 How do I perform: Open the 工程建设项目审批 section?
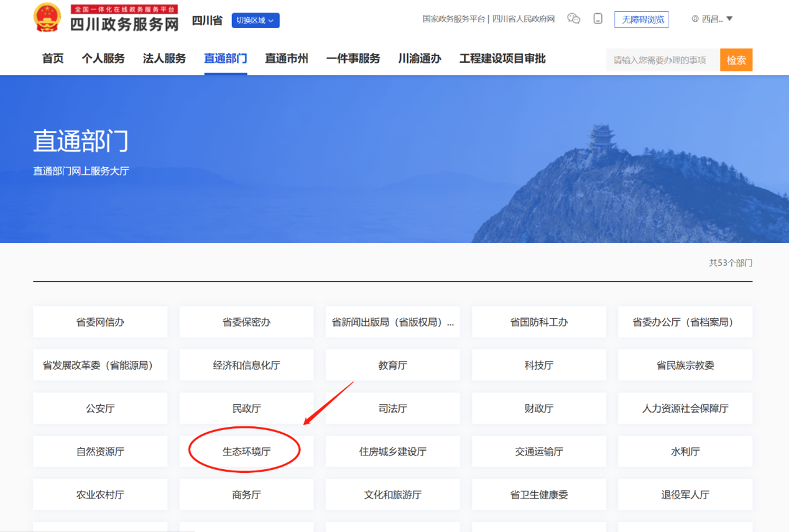point(502,58)
